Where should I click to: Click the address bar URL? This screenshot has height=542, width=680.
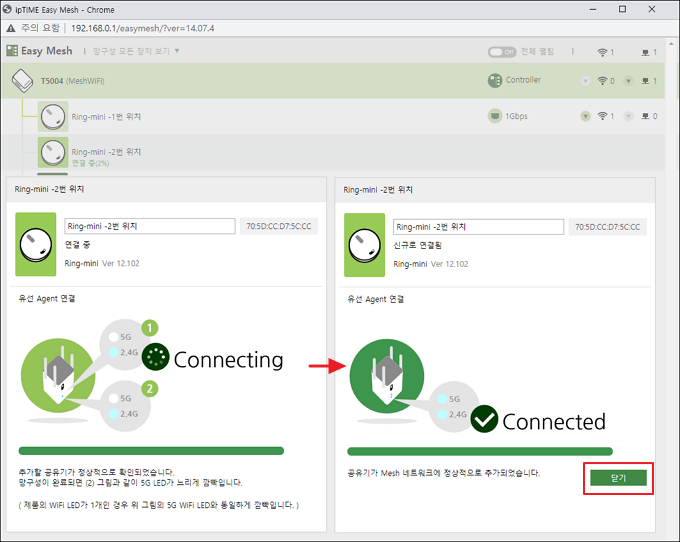143,28
